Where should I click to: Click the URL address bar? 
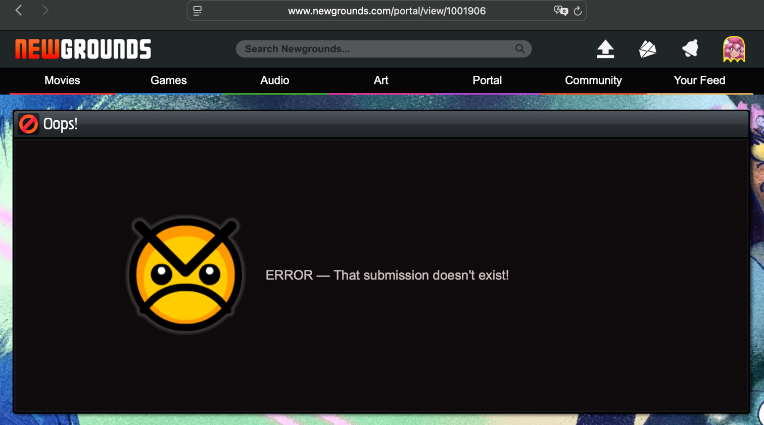386,11
